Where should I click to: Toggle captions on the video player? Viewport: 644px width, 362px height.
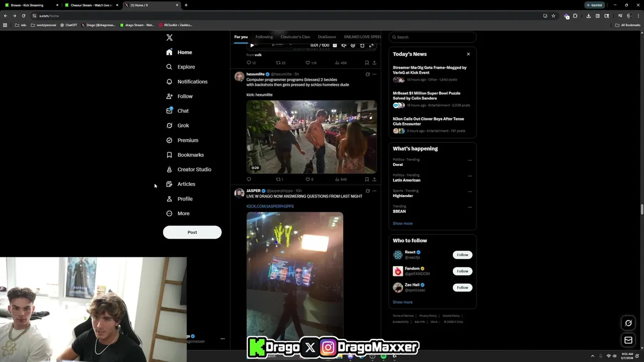point(335,45)
